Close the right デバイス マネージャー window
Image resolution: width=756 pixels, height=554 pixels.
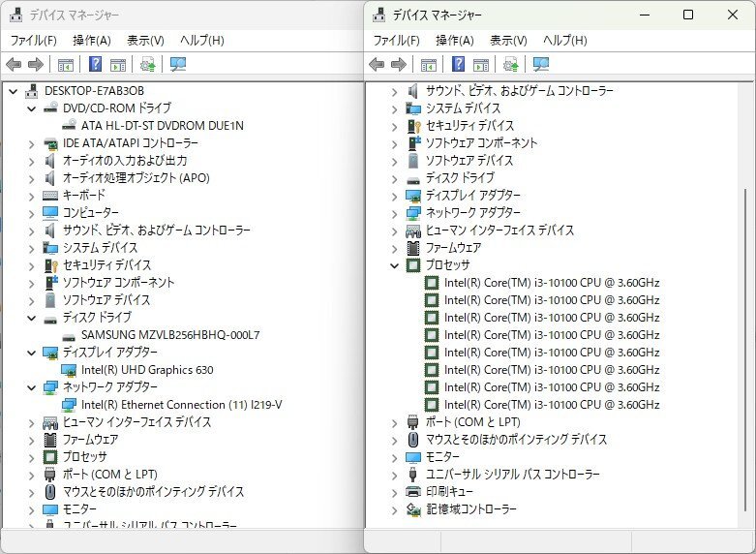[733, 15]
